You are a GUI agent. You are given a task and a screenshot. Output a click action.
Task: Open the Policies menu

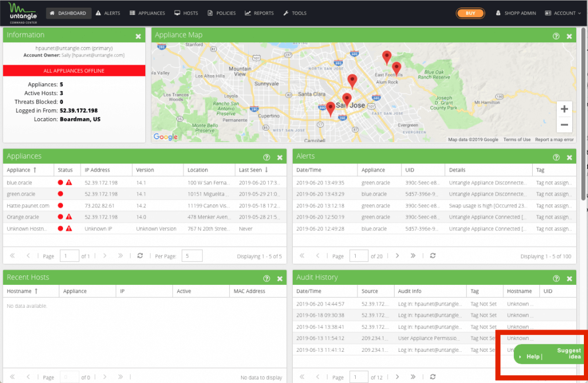coord(222,13)
